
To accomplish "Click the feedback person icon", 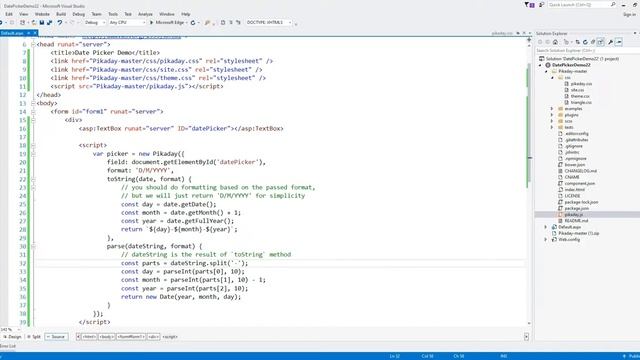I will 542,5.
